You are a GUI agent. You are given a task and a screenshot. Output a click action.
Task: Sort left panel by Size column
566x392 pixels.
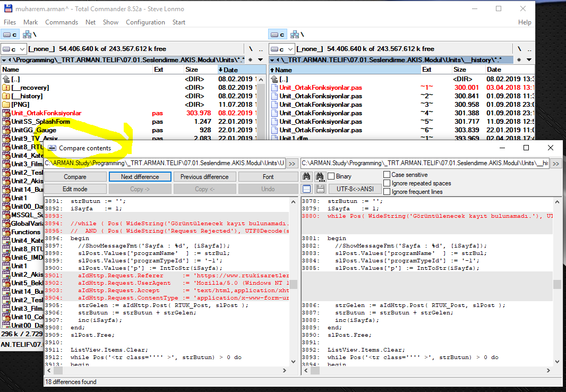200,70
